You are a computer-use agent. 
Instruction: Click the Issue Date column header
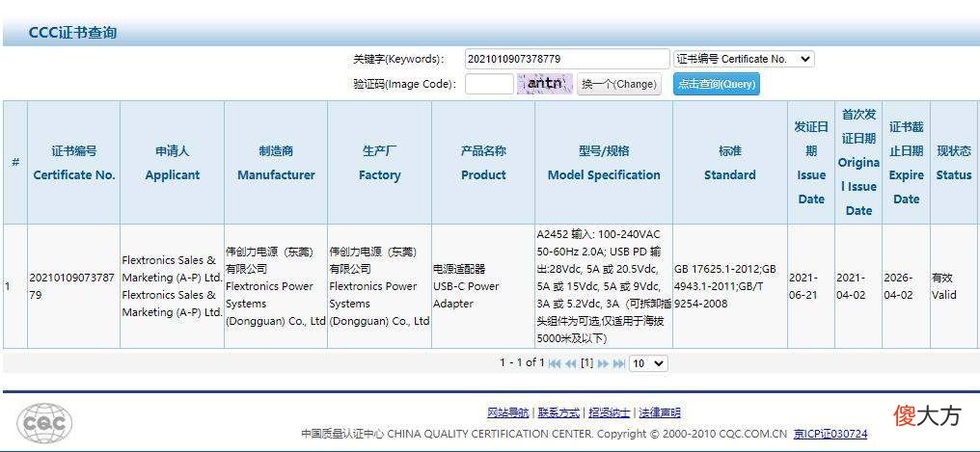click(811, 163)
